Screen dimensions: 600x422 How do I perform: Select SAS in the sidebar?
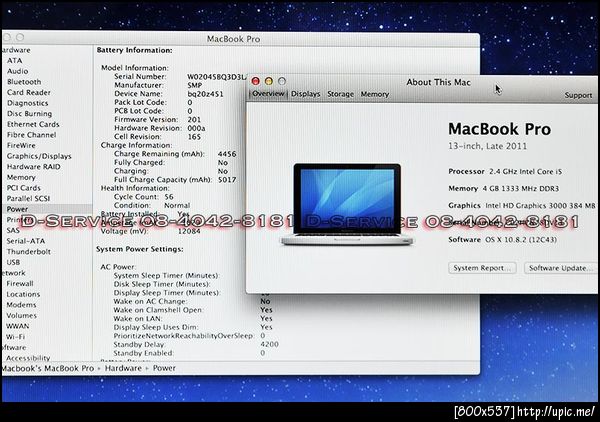[x=13, y=230]
